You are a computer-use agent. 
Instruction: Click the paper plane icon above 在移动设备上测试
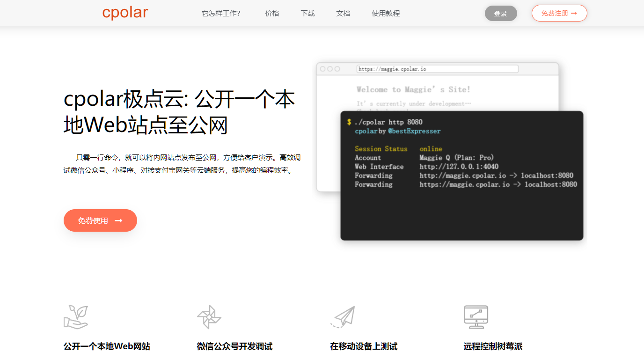pyautogui.click(x=345, y=316)
